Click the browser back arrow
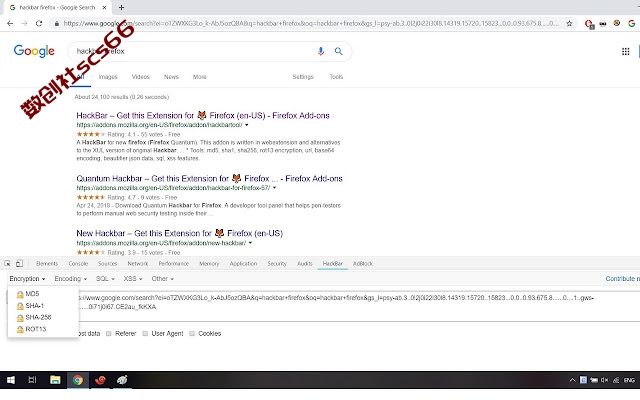 pos(10,24)
